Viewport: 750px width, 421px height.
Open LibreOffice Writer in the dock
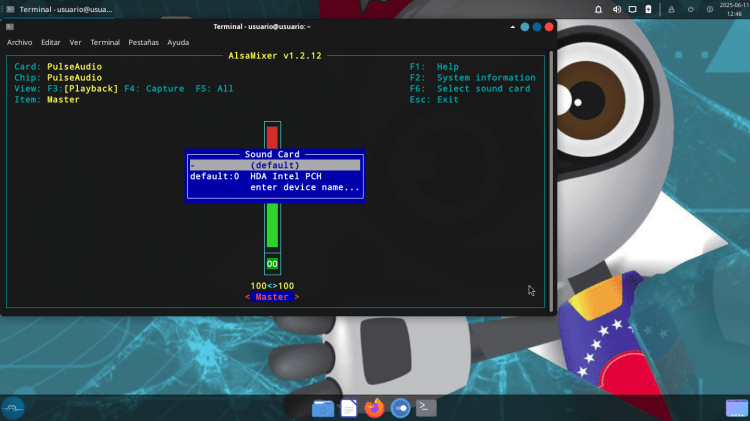pos(348,407)
